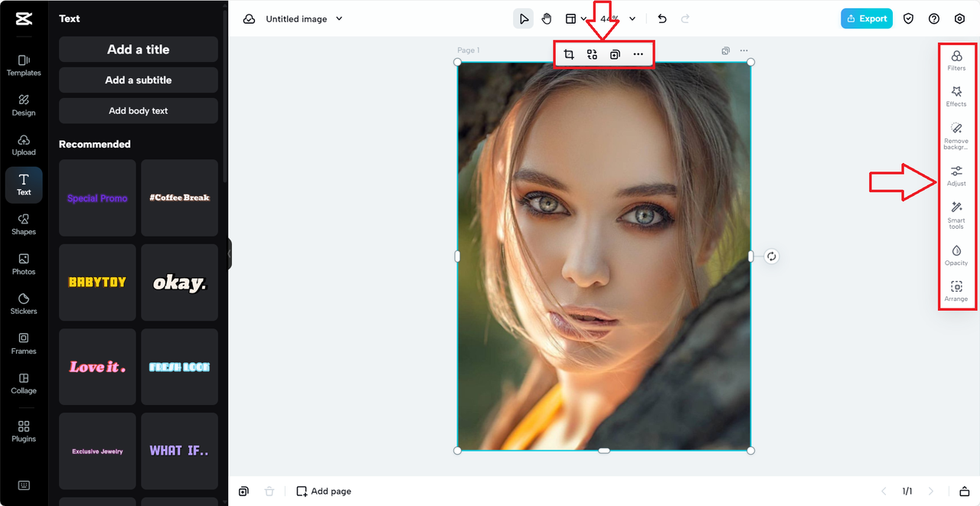980x506 pixels.
Task: Go to the previous page arrow
Action: tap(884, 491)
